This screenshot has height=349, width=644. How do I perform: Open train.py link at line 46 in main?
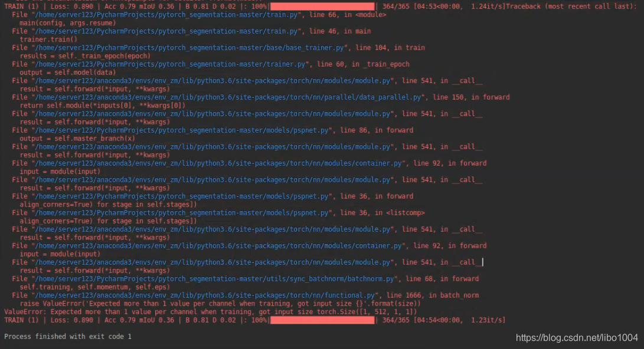click(x=166, y=31)
